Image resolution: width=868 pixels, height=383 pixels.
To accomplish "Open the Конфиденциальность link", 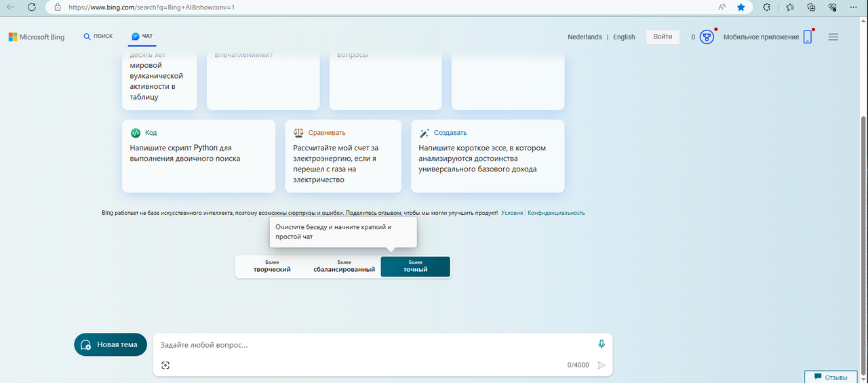I will (x=556, y=213).
